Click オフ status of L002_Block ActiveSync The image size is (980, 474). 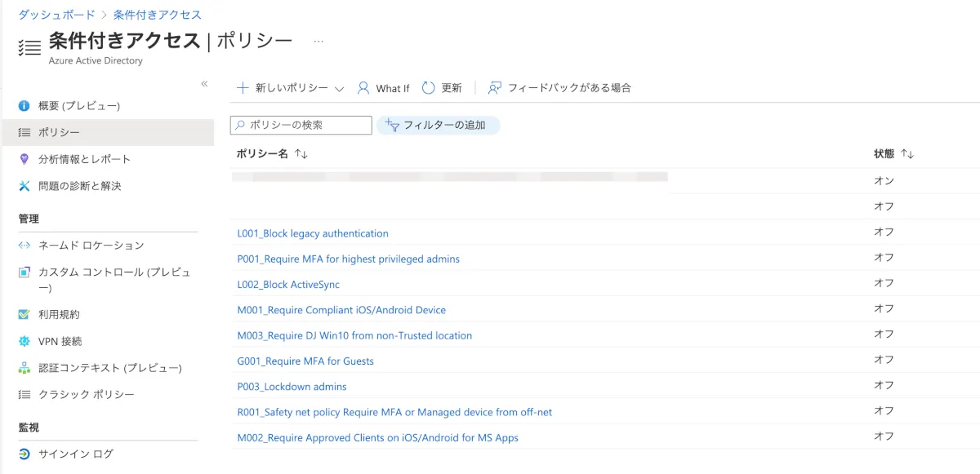(884, 283)
